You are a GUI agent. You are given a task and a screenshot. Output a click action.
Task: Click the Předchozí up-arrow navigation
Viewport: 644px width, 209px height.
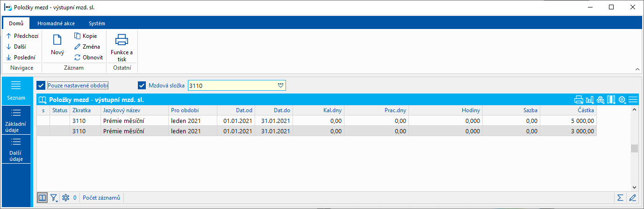coord(22,36)
